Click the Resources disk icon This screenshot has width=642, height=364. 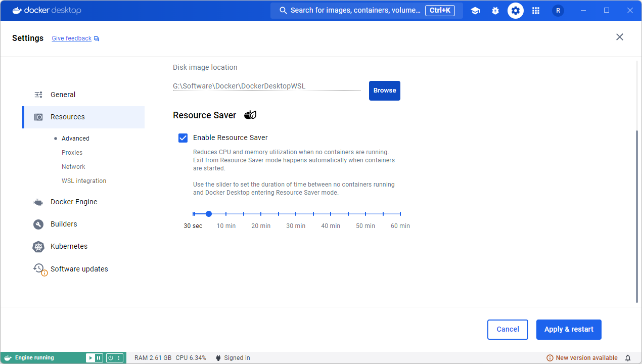pos(38,117)
